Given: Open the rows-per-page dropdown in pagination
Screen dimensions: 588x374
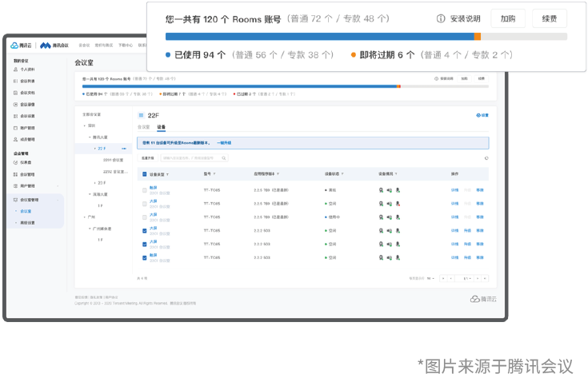Looking at the screenshot, I should point(430,278).
